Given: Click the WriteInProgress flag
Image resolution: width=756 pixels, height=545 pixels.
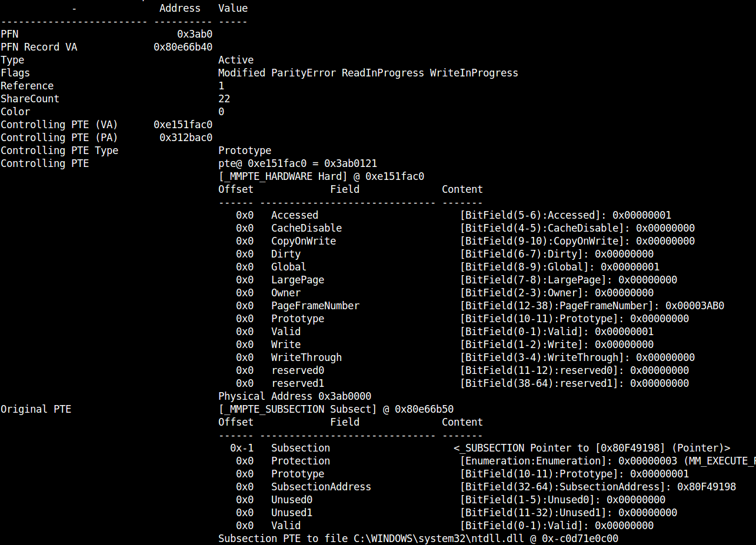Looking at the screenshot, I should click(x=474, y=73).
